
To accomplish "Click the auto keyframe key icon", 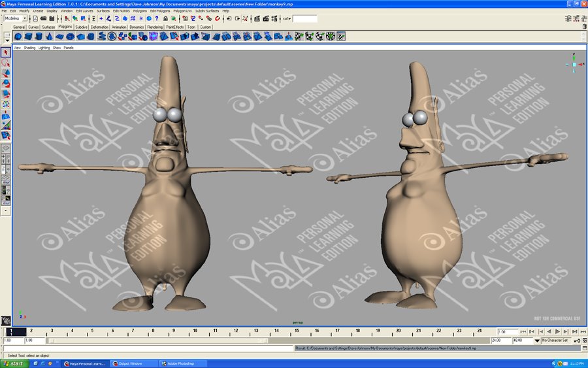I will 577,341.
